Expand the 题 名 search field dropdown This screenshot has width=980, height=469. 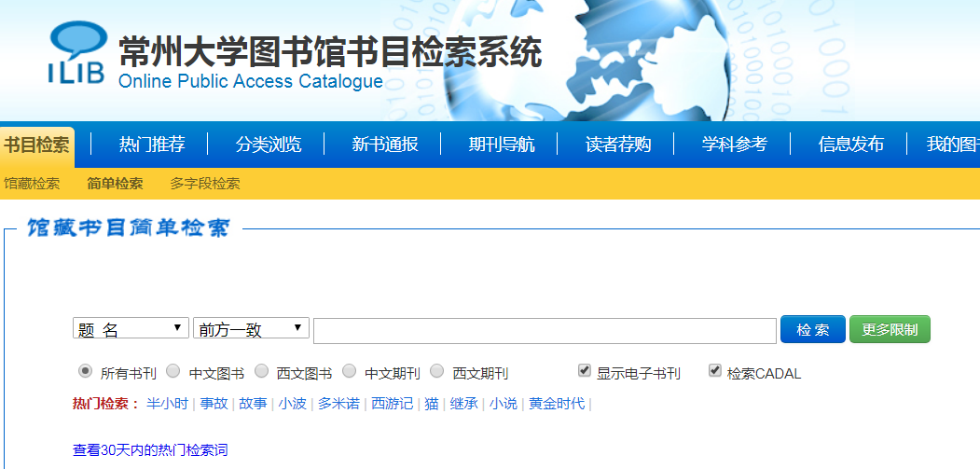pyautogui.click(x=131, y=328)
